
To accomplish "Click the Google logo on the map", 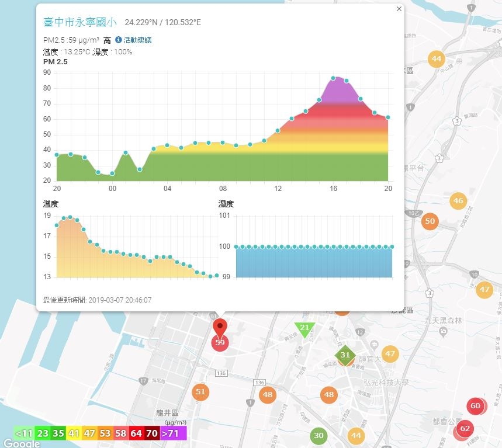I will (x=22, y=443).
